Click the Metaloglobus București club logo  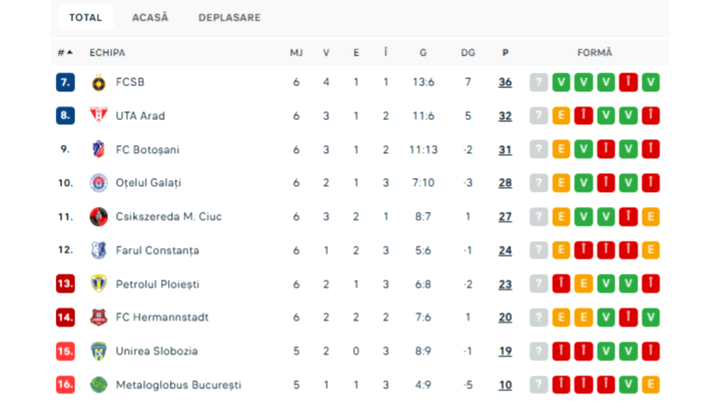(98, 385)
